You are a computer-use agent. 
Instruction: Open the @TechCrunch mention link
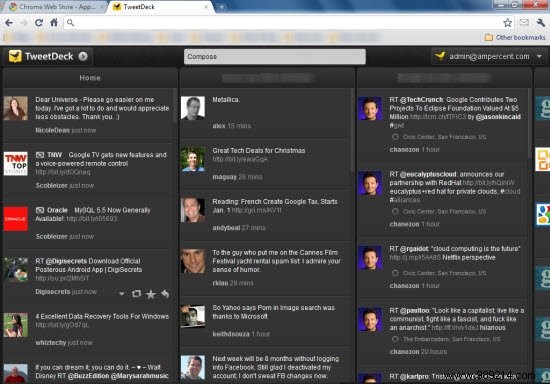point(421,100)
